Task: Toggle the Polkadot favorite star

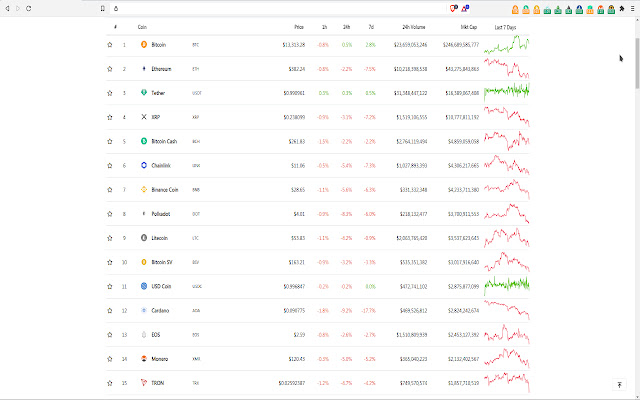Action: (x=109, y=213)
